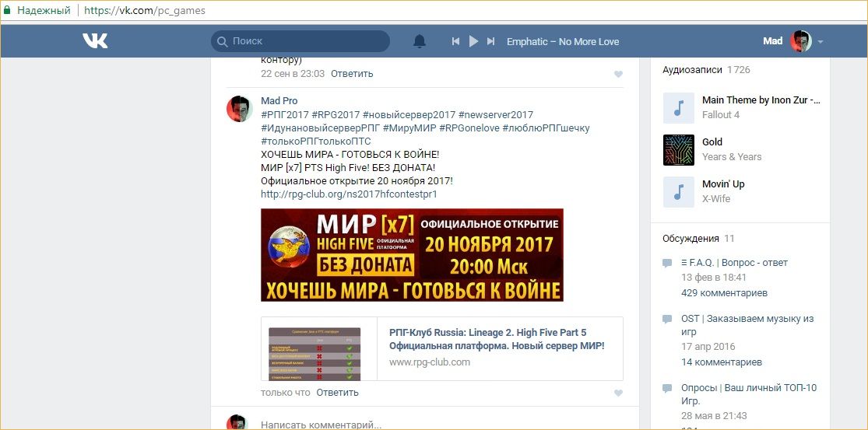Open the Mad profile menu arrow
The image size is (868, 430).
pos(821,42)
